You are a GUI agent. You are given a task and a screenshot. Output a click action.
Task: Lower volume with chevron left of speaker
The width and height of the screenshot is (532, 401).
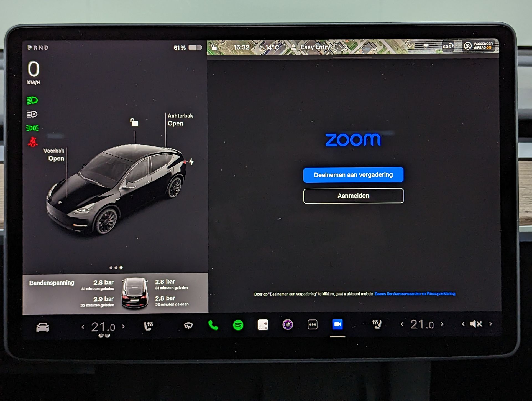click(x=463, y=324)
